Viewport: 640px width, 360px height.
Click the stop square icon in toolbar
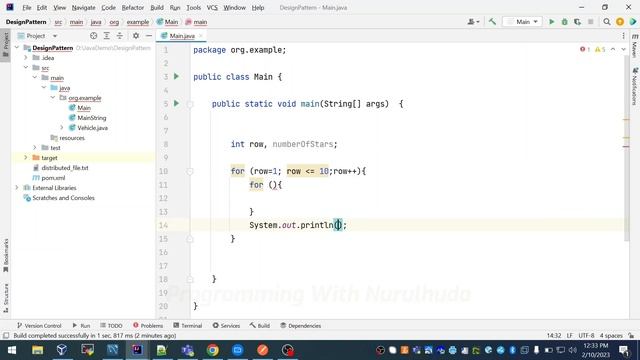point(590,22)
